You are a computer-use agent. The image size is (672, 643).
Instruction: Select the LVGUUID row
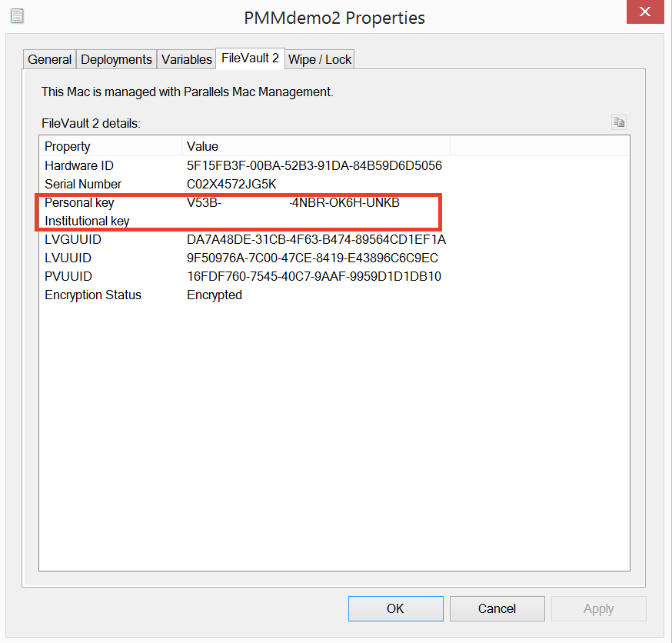click(x=334, y=239)
